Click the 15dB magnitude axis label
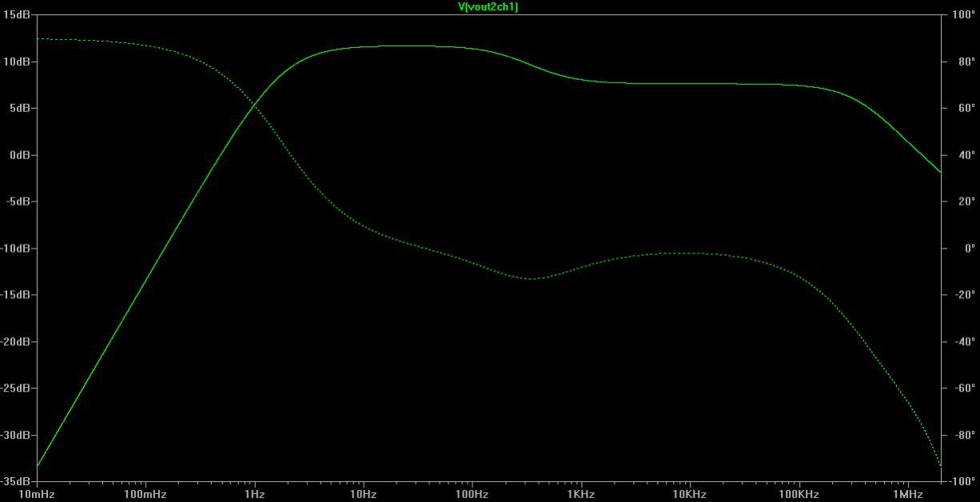Viewport: 980px width, 502px height. [x=17, y=15]
